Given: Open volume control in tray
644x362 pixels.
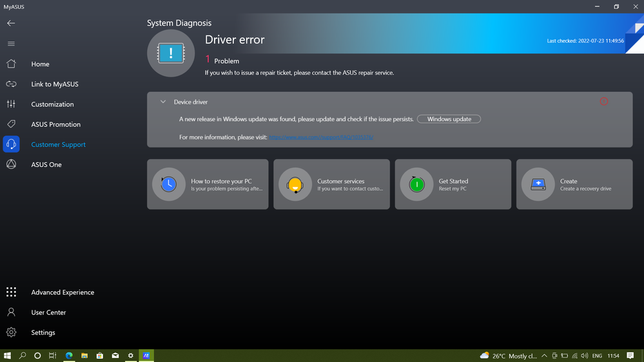Looking at the screenshot, I should (584, 356).
